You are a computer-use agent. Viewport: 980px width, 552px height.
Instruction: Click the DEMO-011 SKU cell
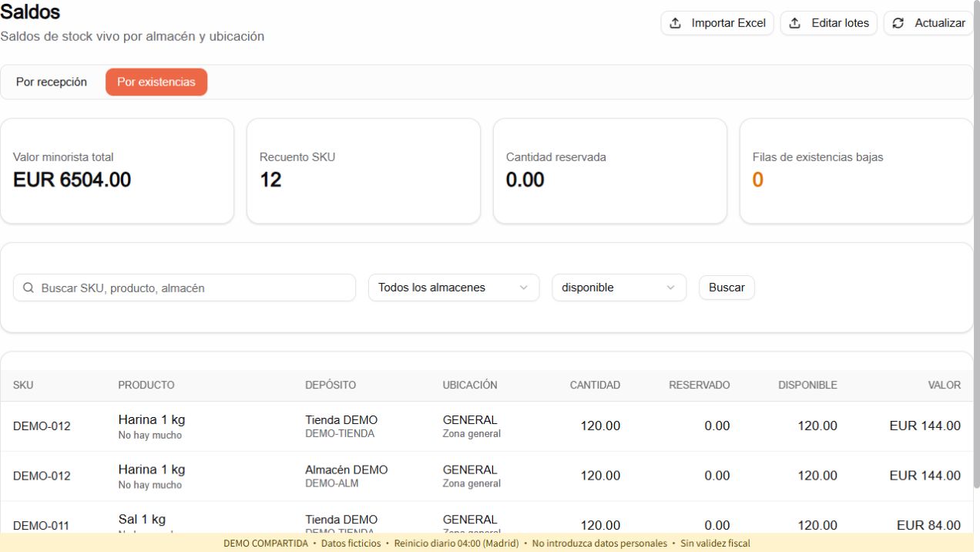click(41, 526)
